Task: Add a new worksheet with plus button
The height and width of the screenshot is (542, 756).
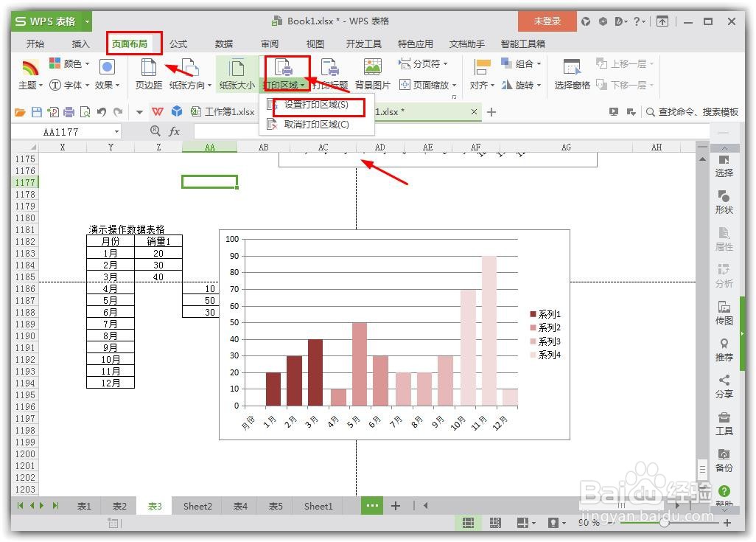Action: [x=396, y=506]
